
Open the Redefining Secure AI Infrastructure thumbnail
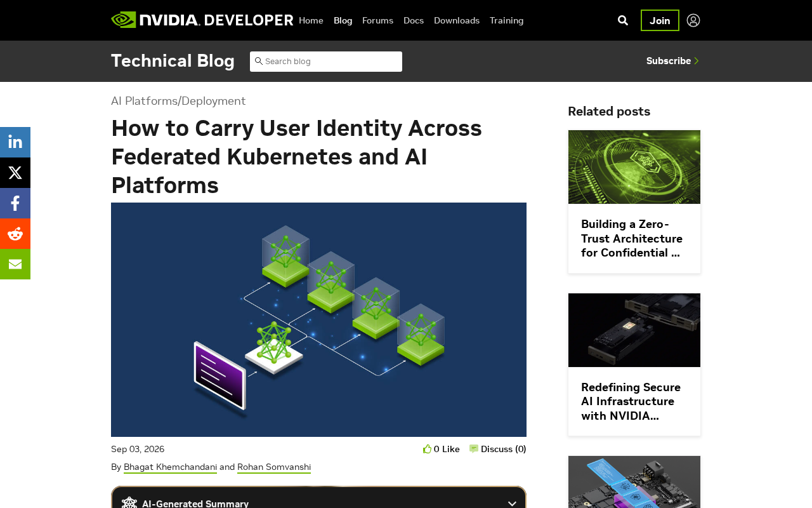[634, 330]
